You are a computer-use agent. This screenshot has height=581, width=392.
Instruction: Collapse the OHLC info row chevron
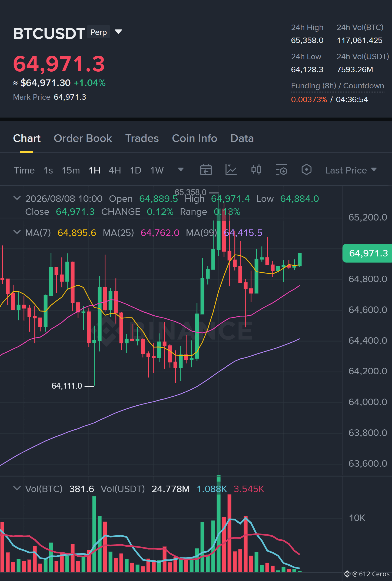[17, 198]
